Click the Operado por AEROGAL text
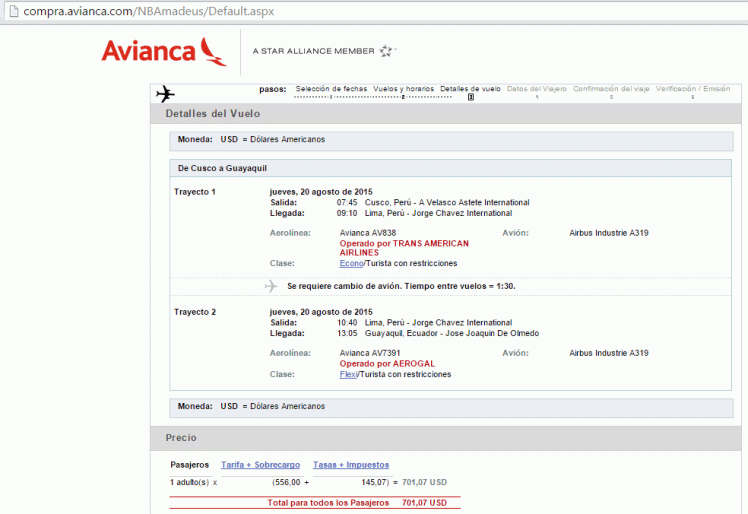748x514 pixels. [x=387, y=363]
